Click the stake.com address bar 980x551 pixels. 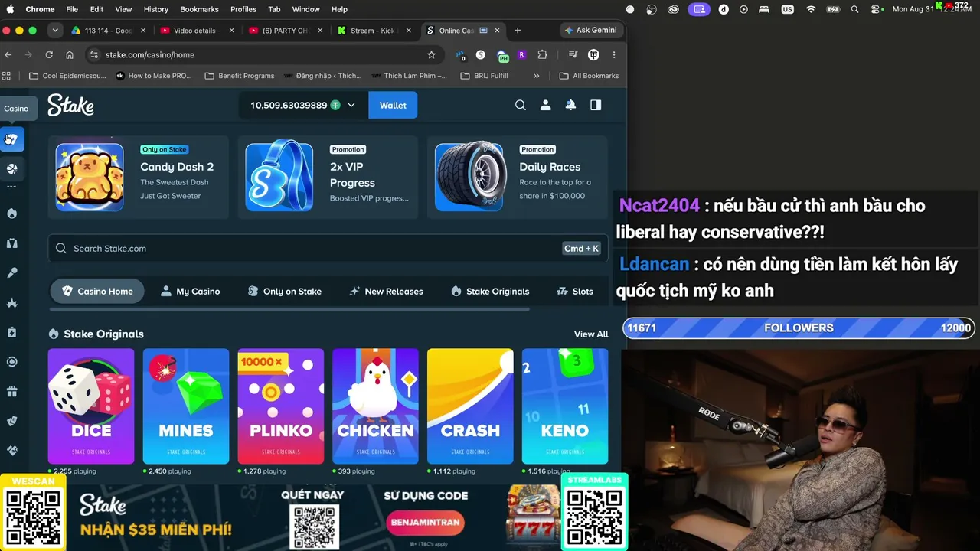coord(264,54)
